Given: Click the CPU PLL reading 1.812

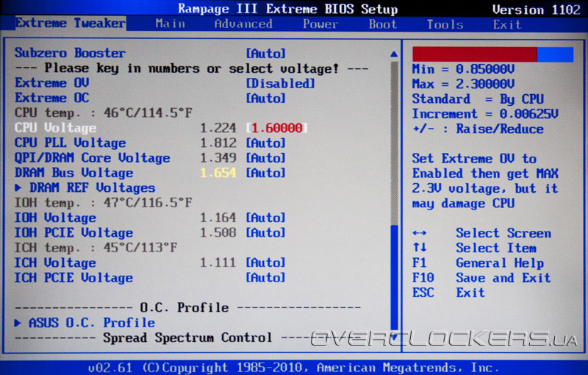Looking at the screenshot, I should pyautogui.click(x=218, y=143).
